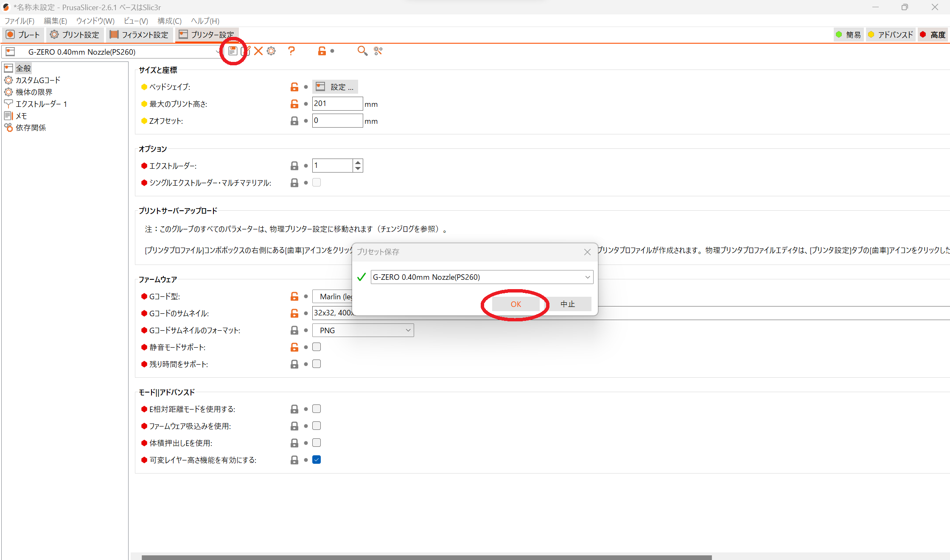
Task: Increase extruder count with the up arrow
Action: click(358, 162)
